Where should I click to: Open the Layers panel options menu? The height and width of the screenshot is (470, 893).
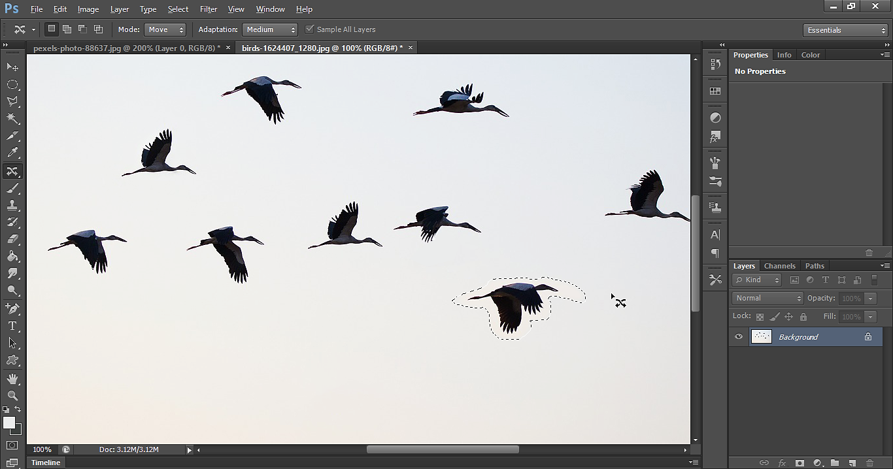884,266
